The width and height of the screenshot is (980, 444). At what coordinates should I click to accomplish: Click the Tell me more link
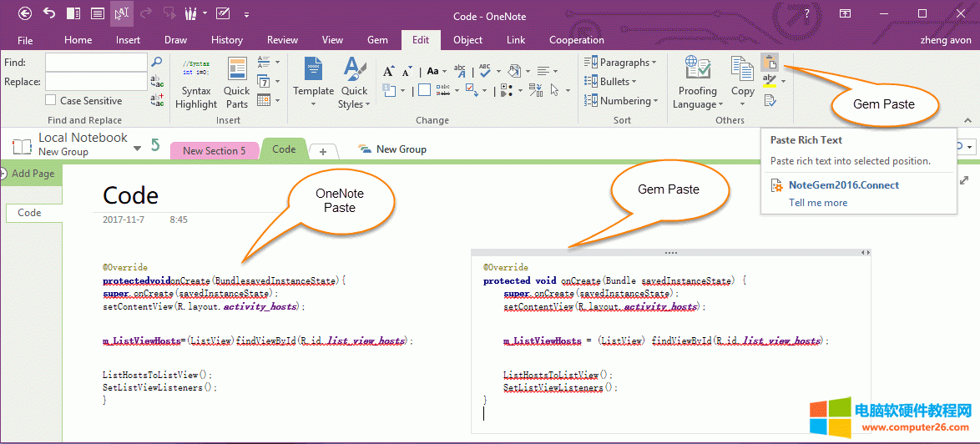(817, 203)
